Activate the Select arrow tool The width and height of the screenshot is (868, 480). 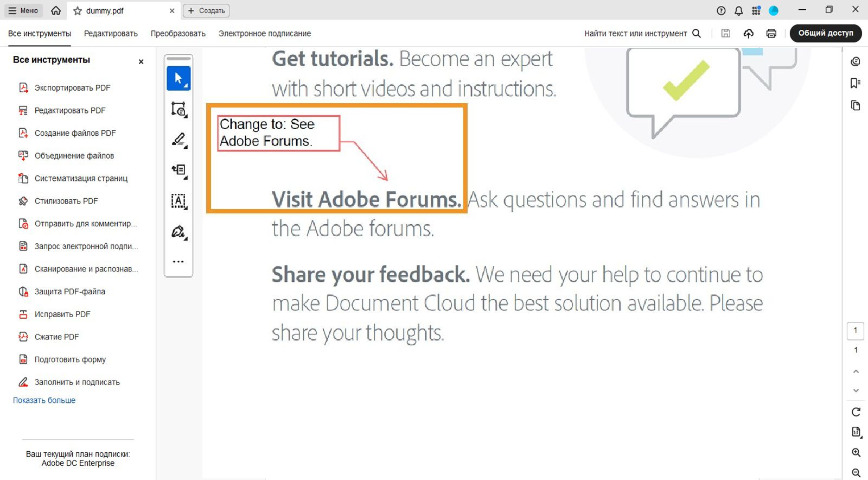click(x=178, y=79)
